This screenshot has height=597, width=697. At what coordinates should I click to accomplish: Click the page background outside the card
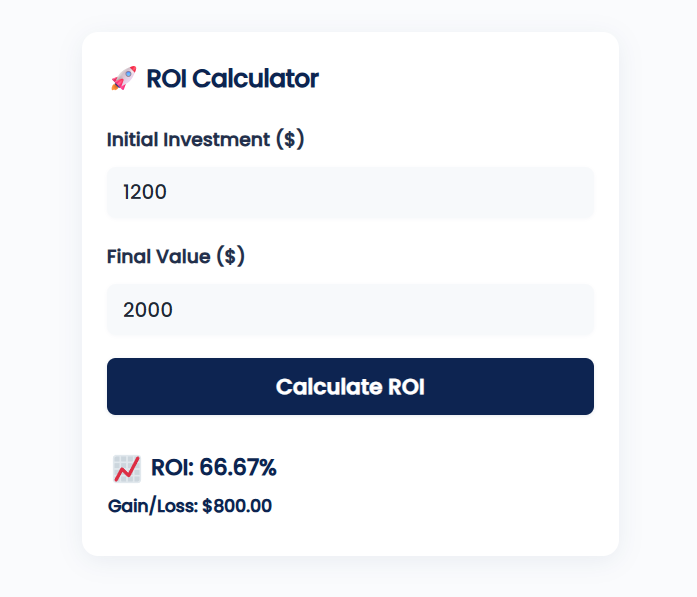40,298
